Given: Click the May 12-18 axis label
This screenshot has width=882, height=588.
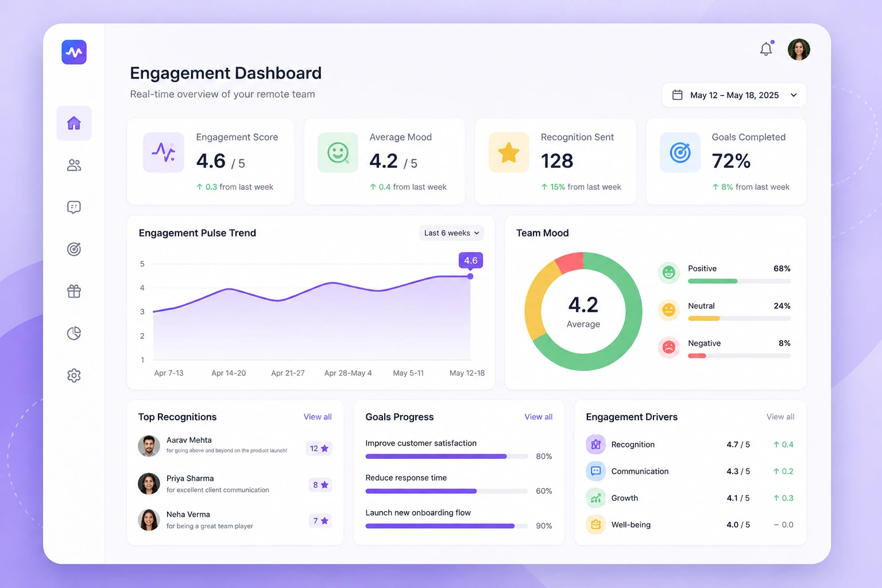Looking at the screenshot, I should coord(467,373).
